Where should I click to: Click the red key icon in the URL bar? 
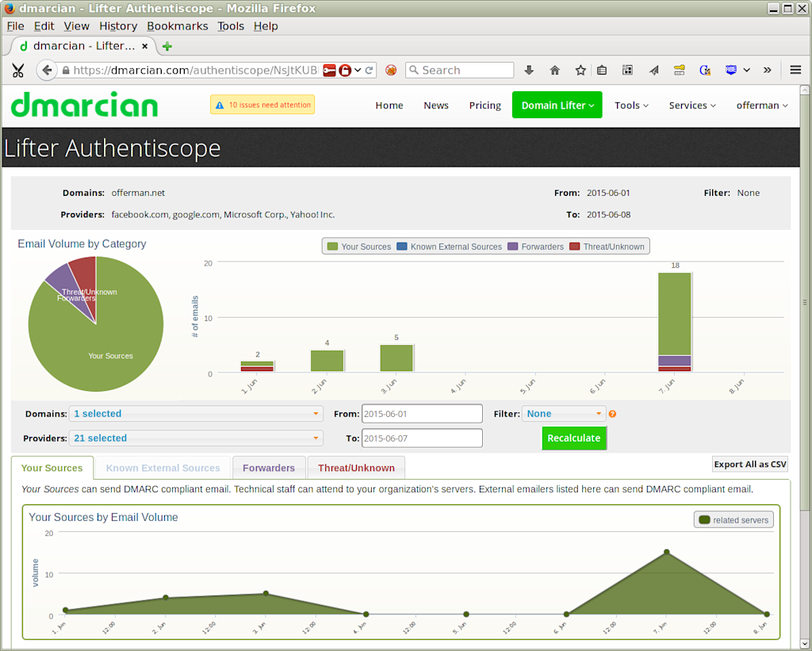click(x=329, y=71)
